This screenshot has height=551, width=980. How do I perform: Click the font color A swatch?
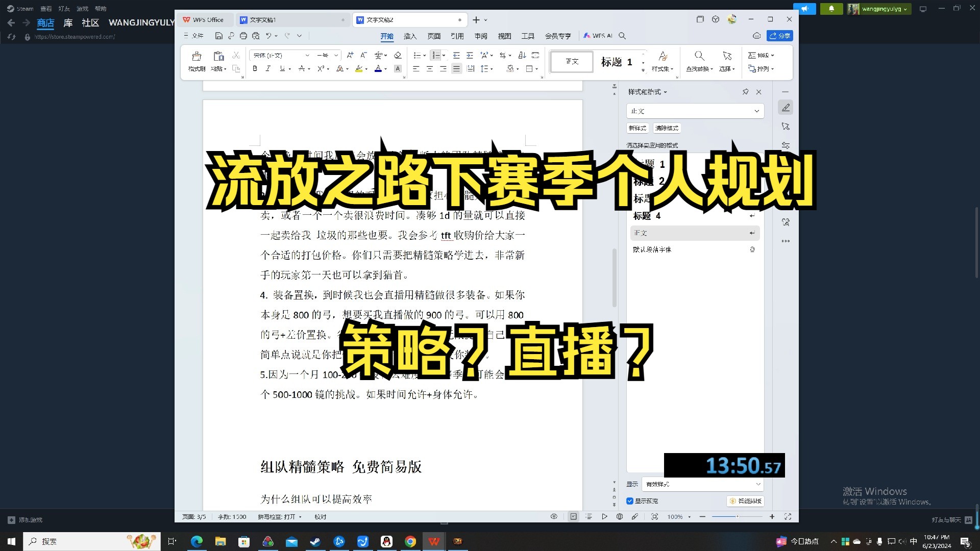click(378, 68)
